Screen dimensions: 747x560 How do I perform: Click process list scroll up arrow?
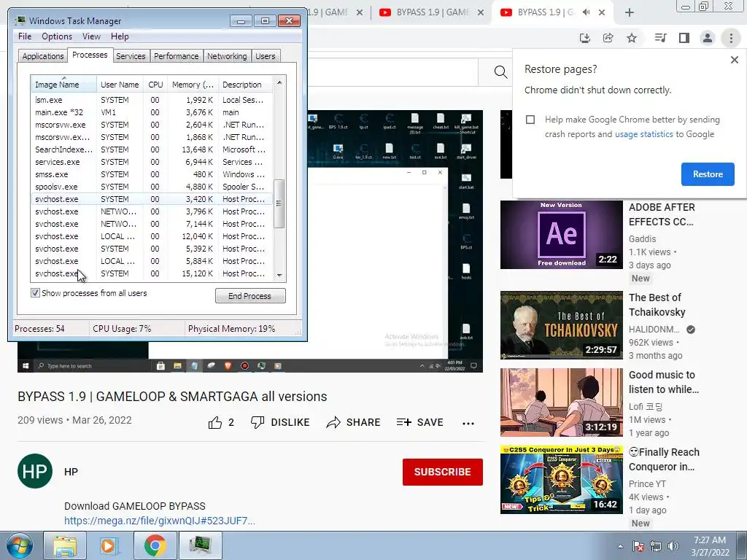pos(279,82)
